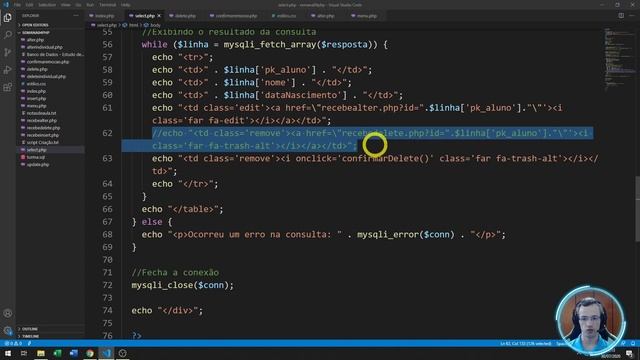Open the Selection menu
Image resolution: width=640 pixels, height=360 pixels.
47,5
